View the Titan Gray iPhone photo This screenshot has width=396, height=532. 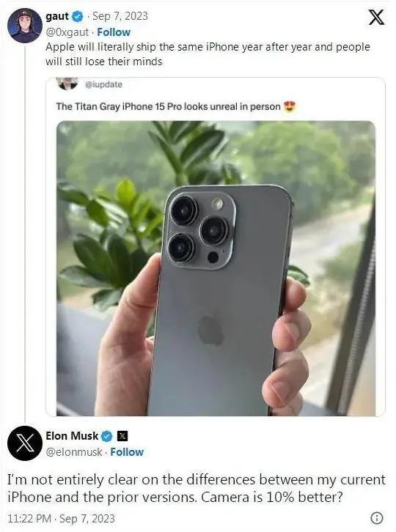tap(216, 268)
